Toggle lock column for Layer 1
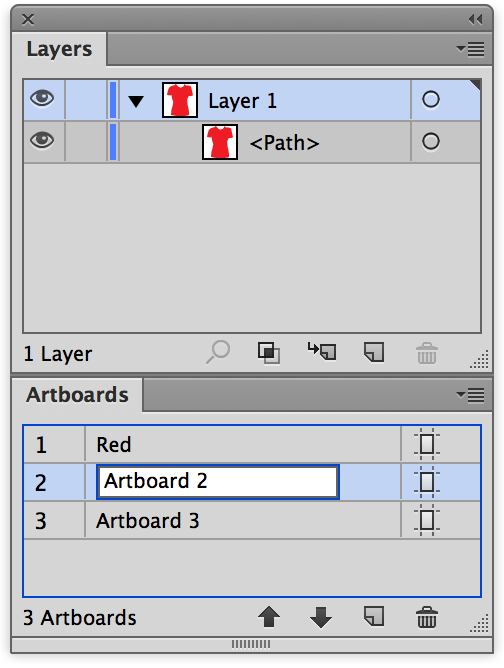 86,100
